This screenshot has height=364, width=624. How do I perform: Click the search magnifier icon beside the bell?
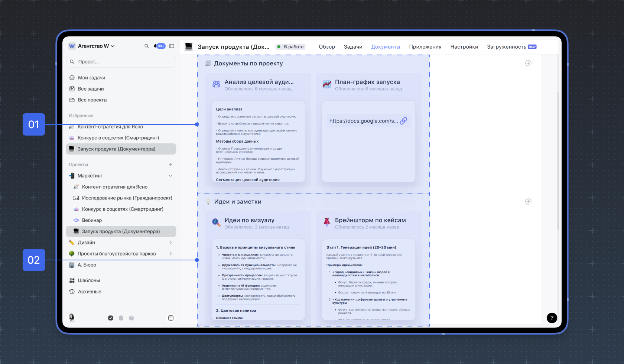pyautogui.click(x=146, y=46)
